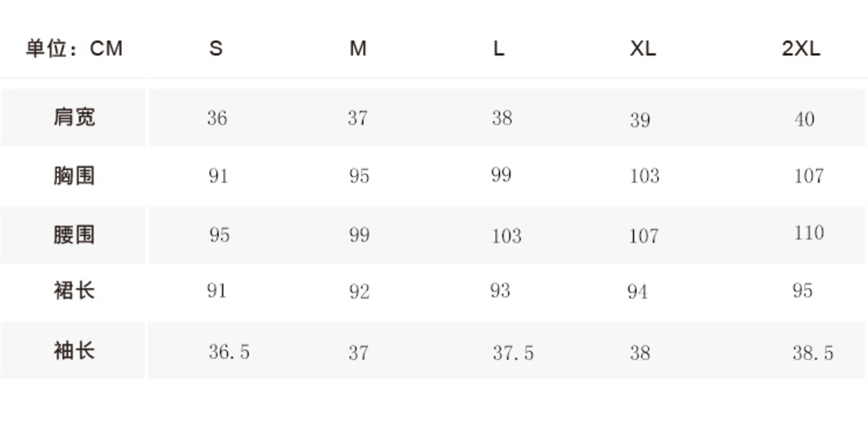Click the 胸围 row label
868x441 pixels.
74,176
